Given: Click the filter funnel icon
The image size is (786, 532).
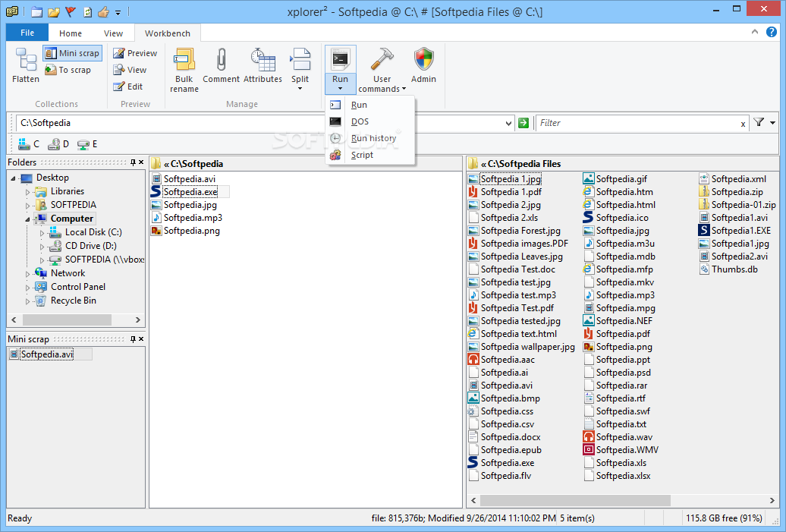Looking at the screenshot, I should 759,122.
